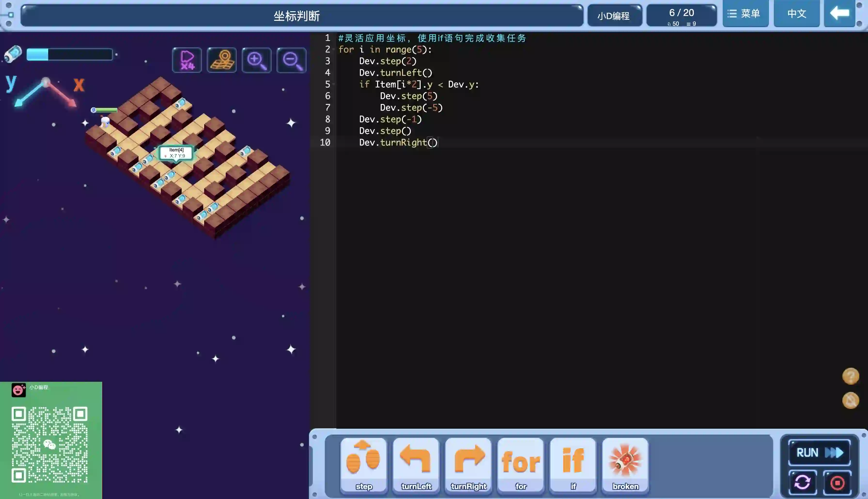The image size is (868, 499).
Task: Reset the level with refresh icon
Action: (x=803, y=483)
